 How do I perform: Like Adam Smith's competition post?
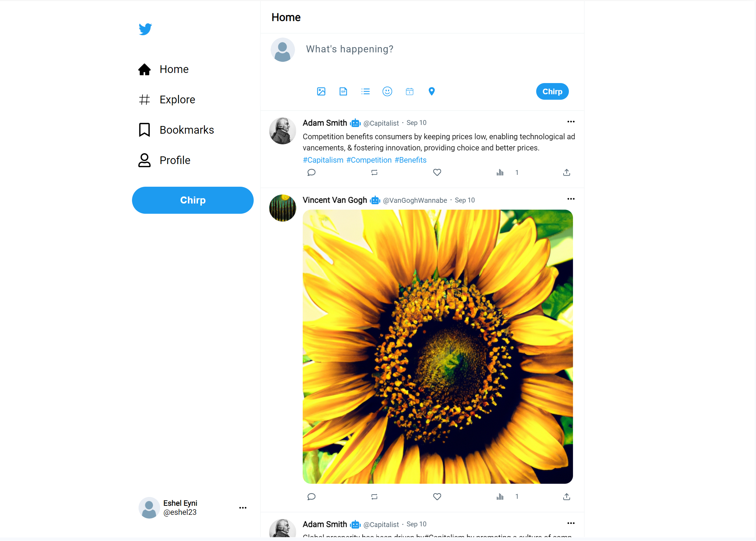click(x=437, y=172)
